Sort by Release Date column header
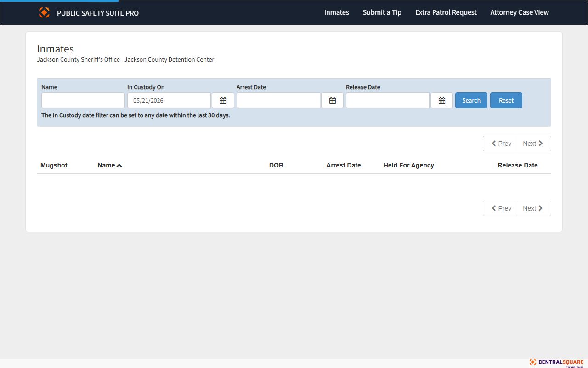Image resolution: width=588 pixels, height=368 pixels. [518, 165]
